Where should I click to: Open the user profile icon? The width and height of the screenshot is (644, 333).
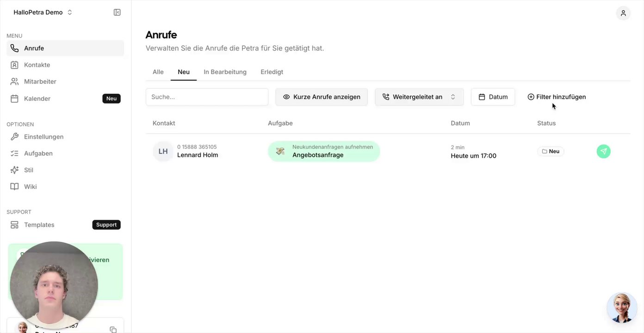623,13
